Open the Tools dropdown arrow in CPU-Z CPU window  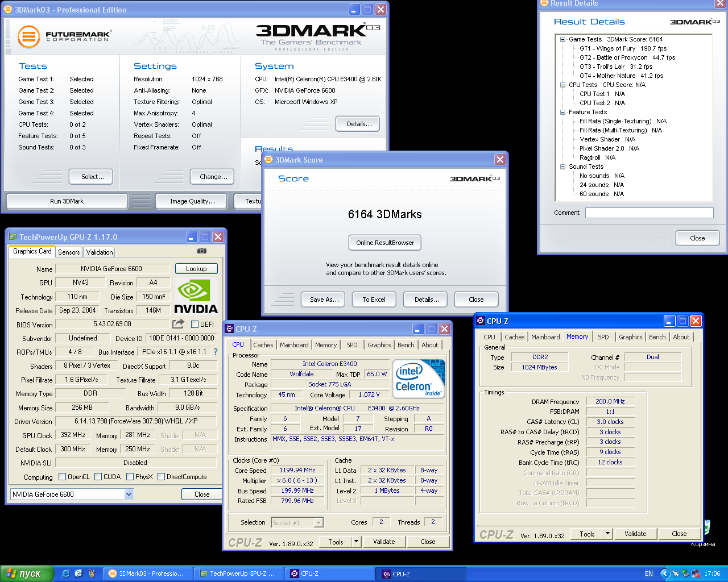pos(357,542)
